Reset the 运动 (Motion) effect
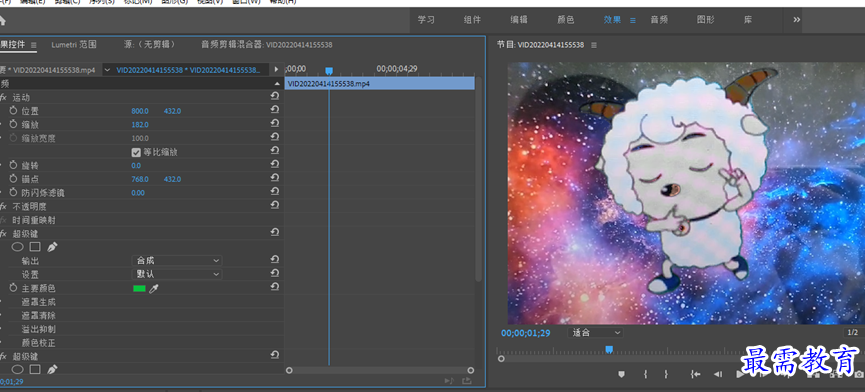 pyautogui.click(x=275, y=96)
